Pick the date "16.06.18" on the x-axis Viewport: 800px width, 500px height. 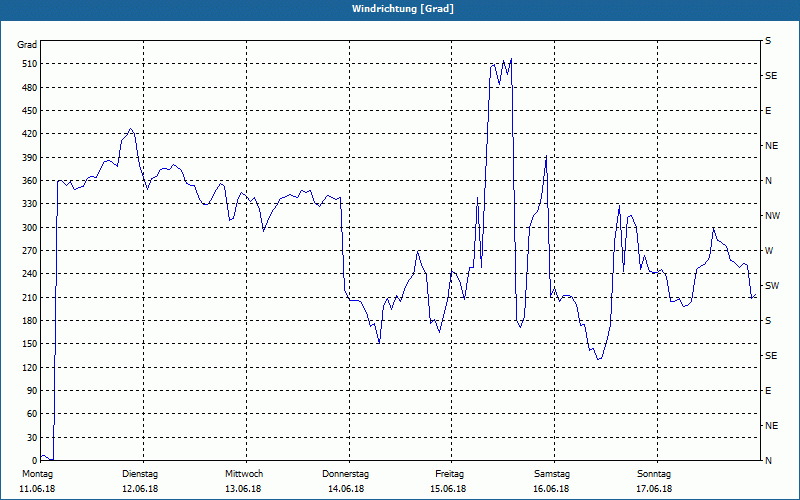[551, 489]
